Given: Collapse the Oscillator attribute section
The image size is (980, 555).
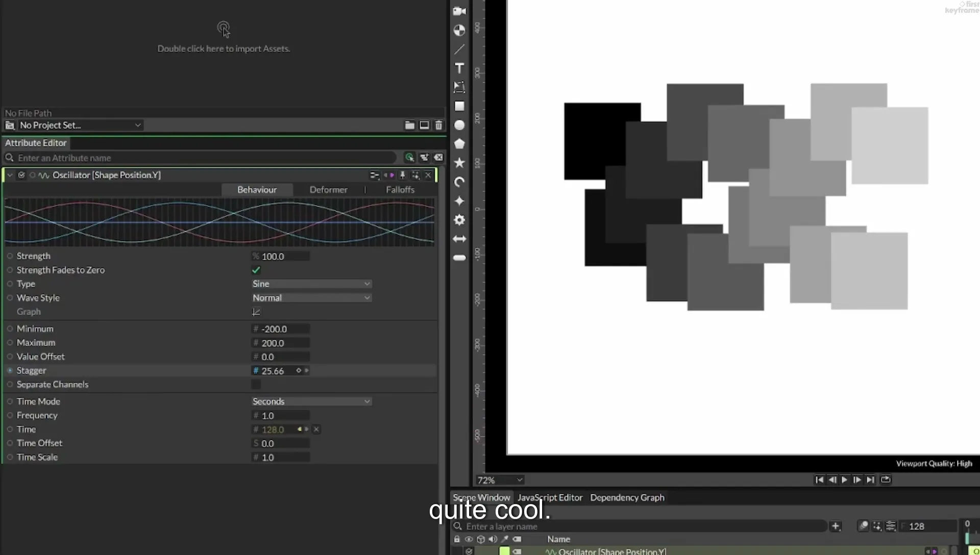Looking at the screenshot, I should click(10, 175).
